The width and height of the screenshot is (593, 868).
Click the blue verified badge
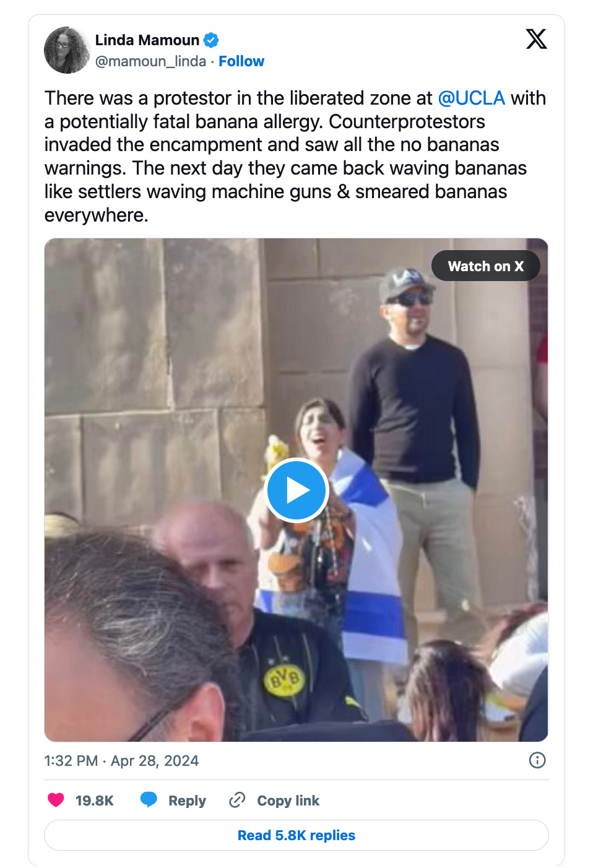point(211,40)
